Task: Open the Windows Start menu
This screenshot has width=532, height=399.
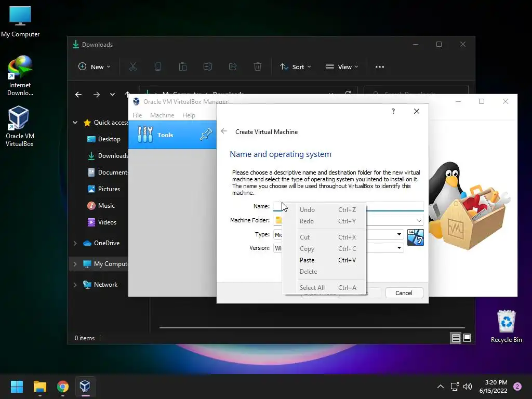Action: (17, 387)
